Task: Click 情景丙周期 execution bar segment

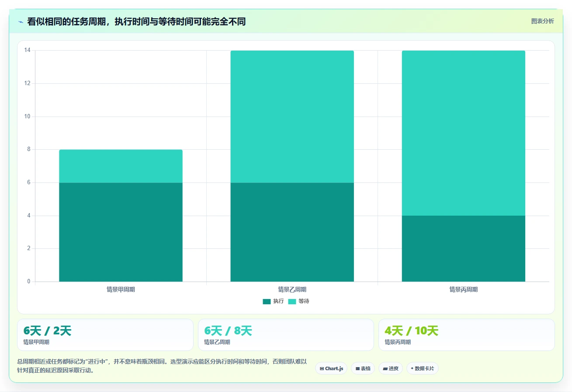Action: coord(464,248)
